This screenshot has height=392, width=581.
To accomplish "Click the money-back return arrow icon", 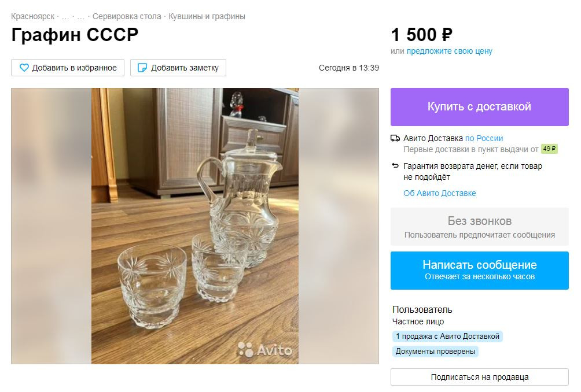I will [395, 166].
